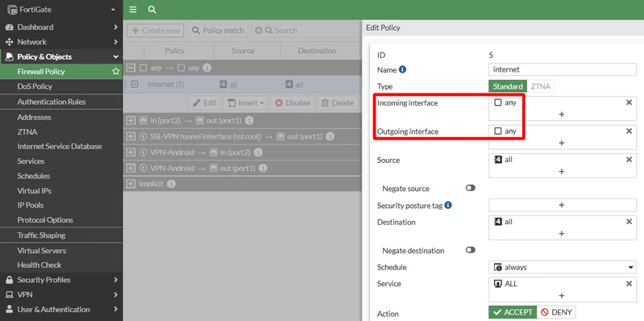The width and height of the screenshot is (644, 321).
Task: Expand the in (port2) → out (port1) group
Action: click(x=131, y=121)
